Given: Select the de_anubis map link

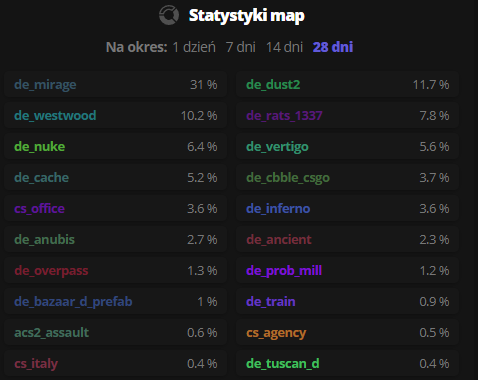Looking at the screenshot, I should click(44, 240).
